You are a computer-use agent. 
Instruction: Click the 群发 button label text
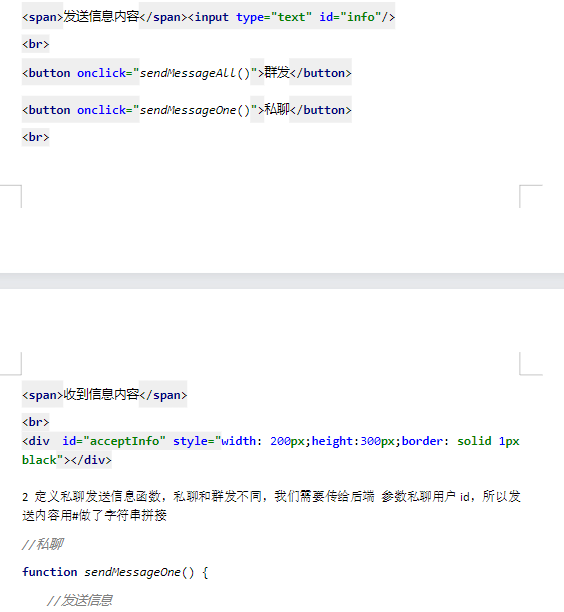pyautogui.click(x=277, y=72)
